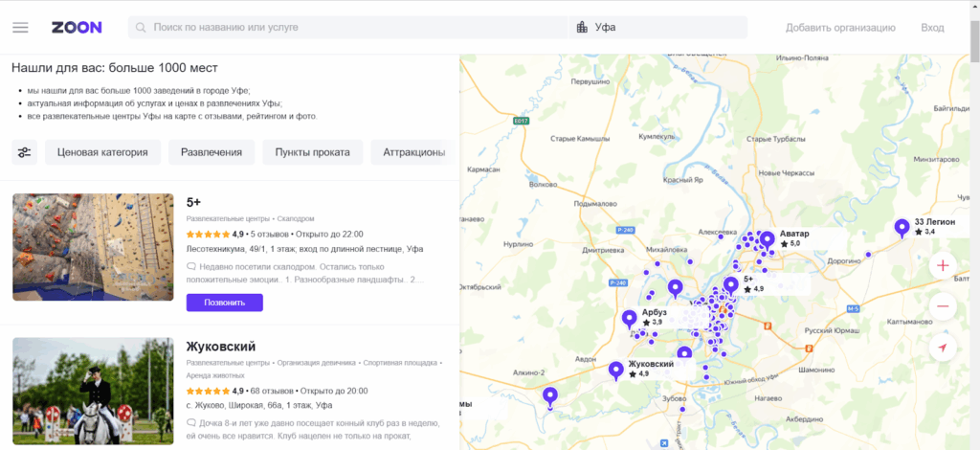980x450 pixels.
Task: Click '68 отзывов' under Жуковский
Action: tap(271, 392)
